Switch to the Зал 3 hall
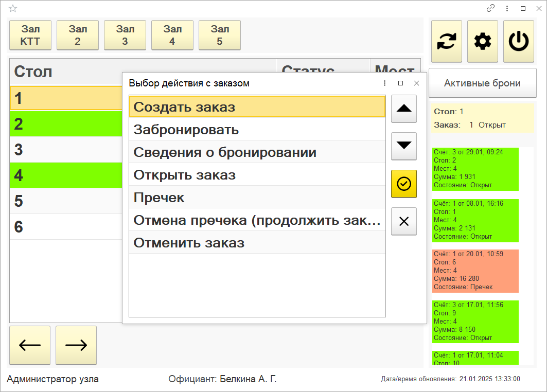 pos(125,35)
